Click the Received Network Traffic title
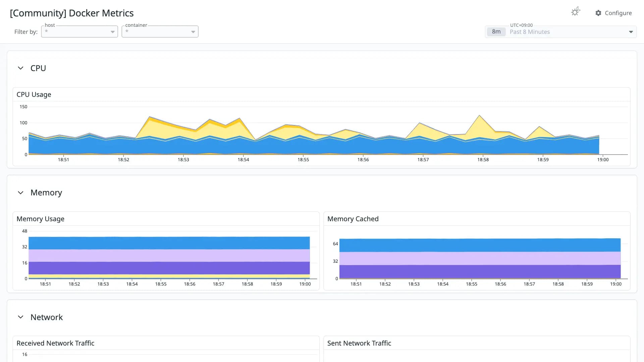This screenshot has width=644, height=362. click(x=55, y=343)
